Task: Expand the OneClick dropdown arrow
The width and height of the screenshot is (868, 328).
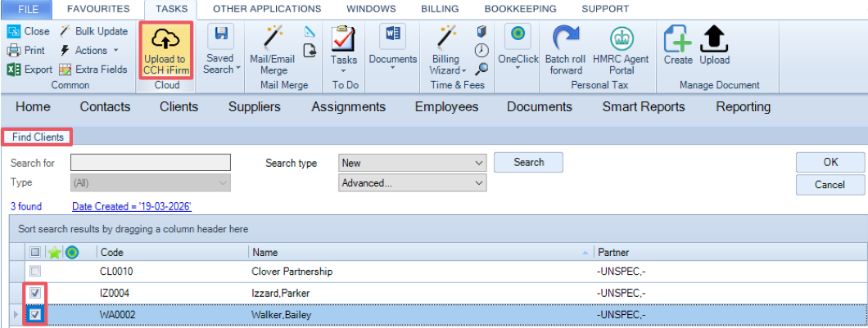Action: [x=518, y=69]
